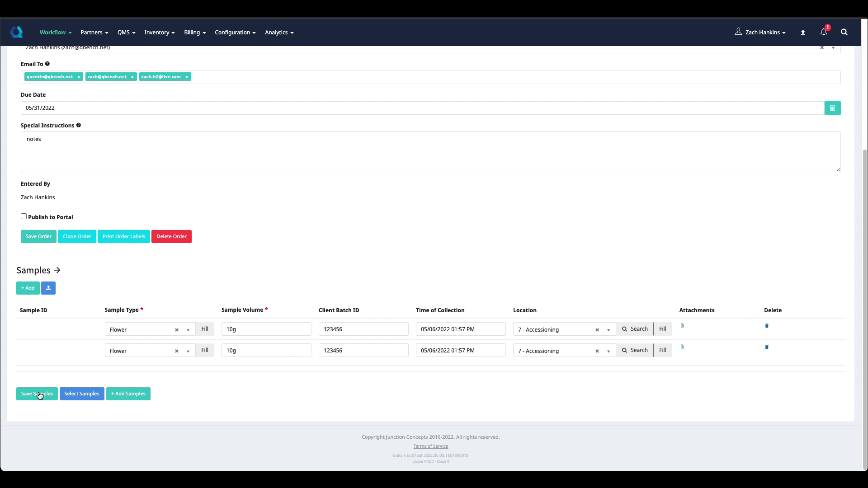This screenshot has height=488, width=868.
Task: Open the Inventory menu
Action: pos(159,33)
